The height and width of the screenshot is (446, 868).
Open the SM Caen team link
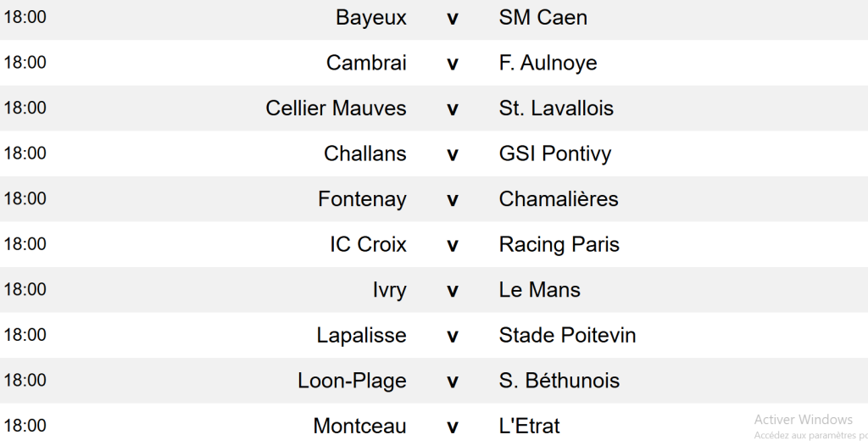542,18
